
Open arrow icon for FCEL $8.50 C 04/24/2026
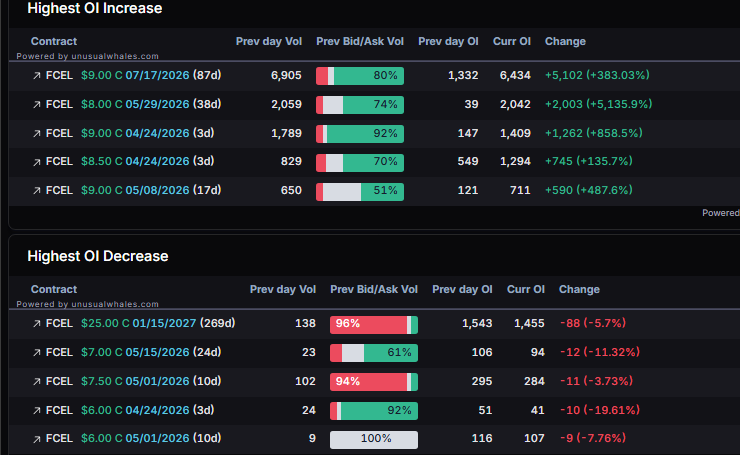click(36, 162)
